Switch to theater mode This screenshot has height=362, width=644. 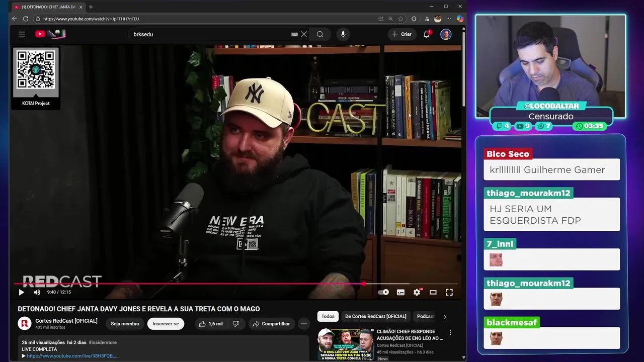coord(433,292)
